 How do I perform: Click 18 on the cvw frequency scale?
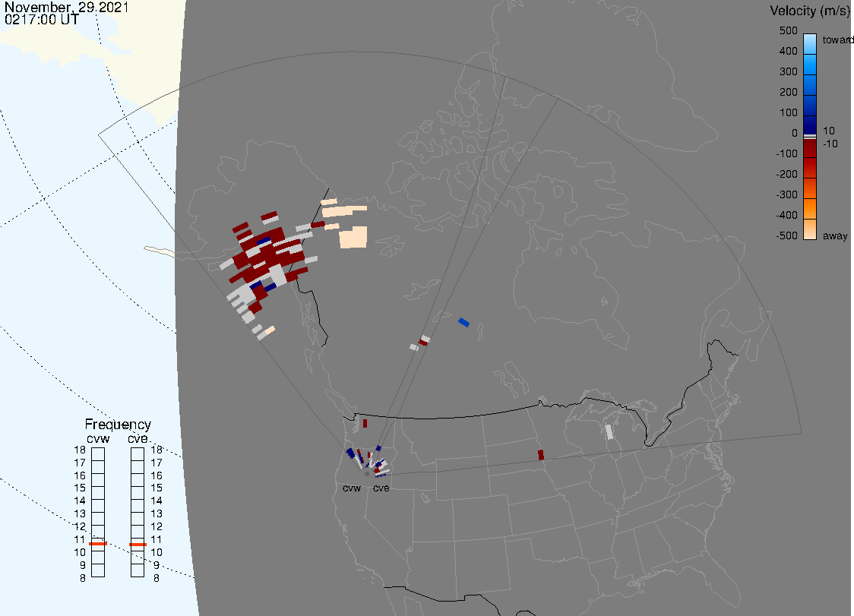pos(80,450)
